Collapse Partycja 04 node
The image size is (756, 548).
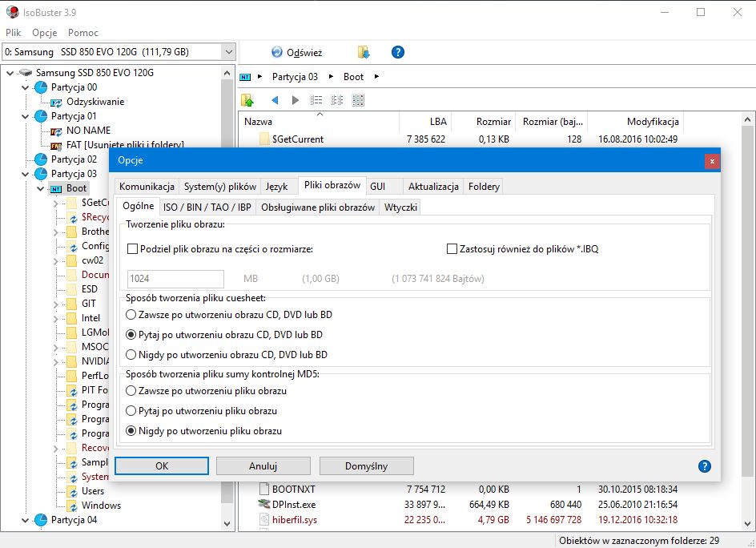pos(26,520)
